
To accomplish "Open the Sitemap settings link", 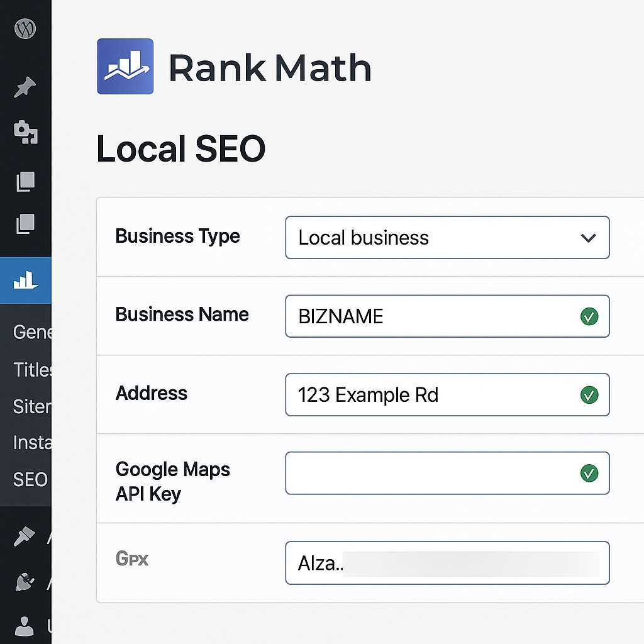I will pyautogui.click(x=30, y=406).
